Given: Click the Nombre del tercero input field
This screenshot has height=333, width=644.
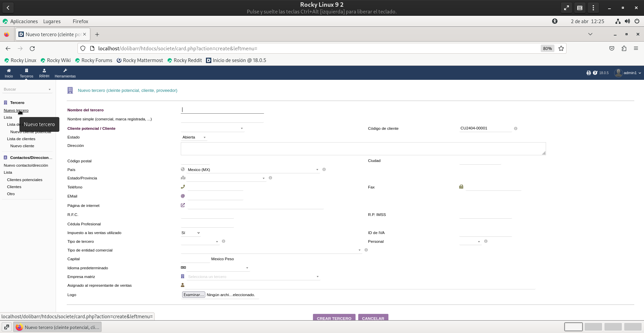Looking at the screenshot, I should click(222, 110).
